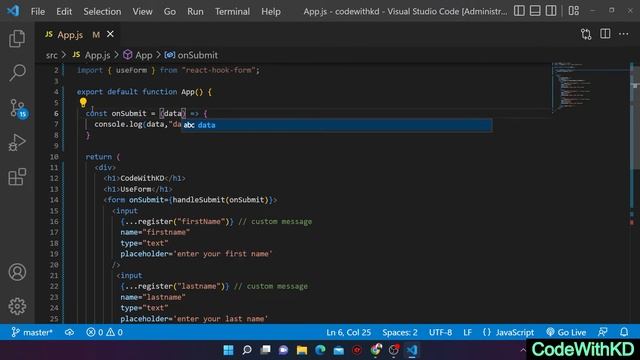Click the VS Code logo icon

point(13,11)
